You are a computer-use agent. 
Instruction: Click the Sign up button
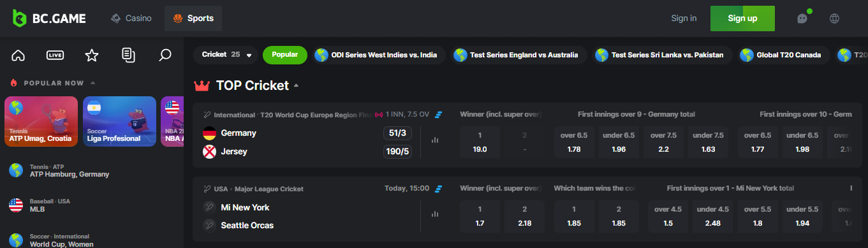742,18
